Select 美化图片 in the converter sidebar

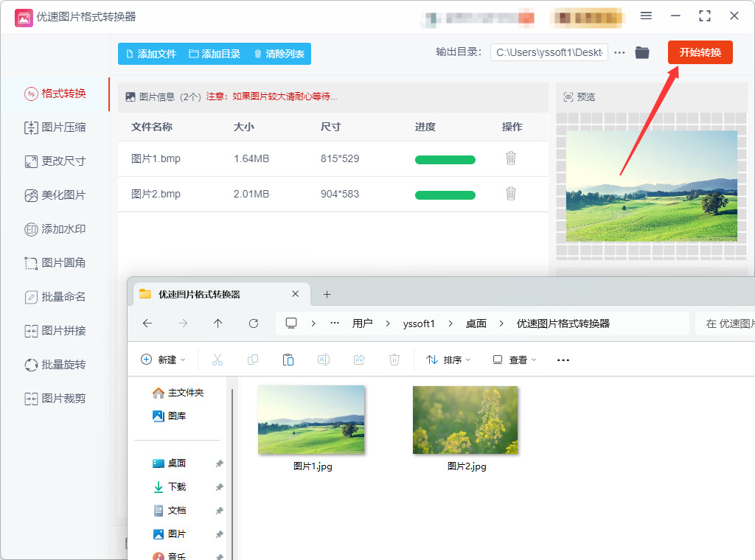pyautogui.click(x=55, y=195)
